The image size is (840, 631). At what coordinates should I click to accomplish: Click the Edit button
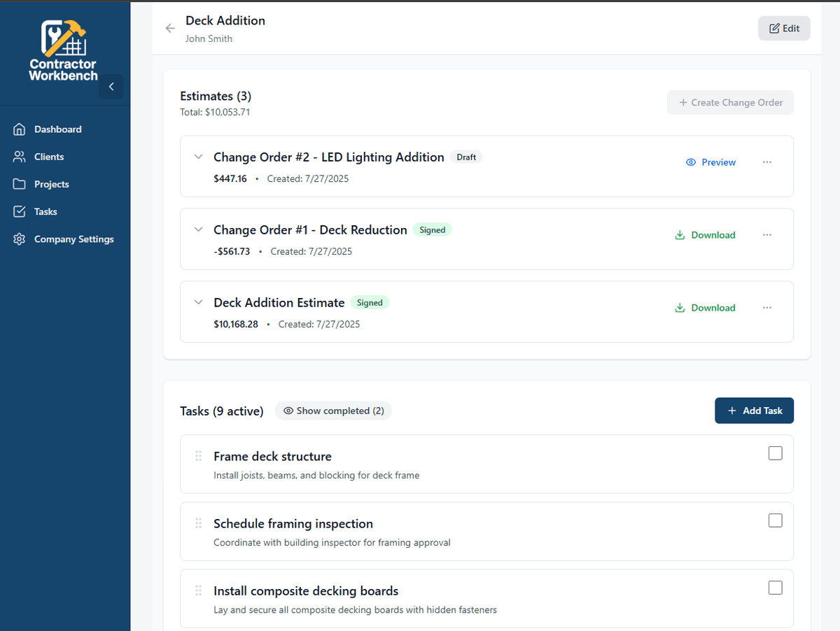(x=783, y=28)
